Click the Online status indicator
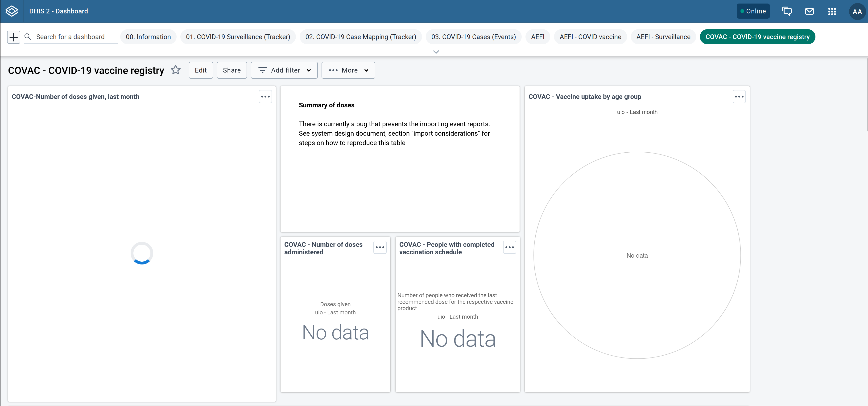The image size is (868, 406). 753,11
